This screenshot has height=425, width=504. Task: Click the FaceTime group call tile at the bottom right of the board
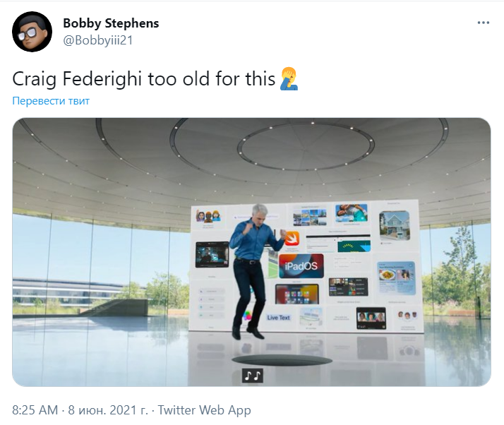371,316
